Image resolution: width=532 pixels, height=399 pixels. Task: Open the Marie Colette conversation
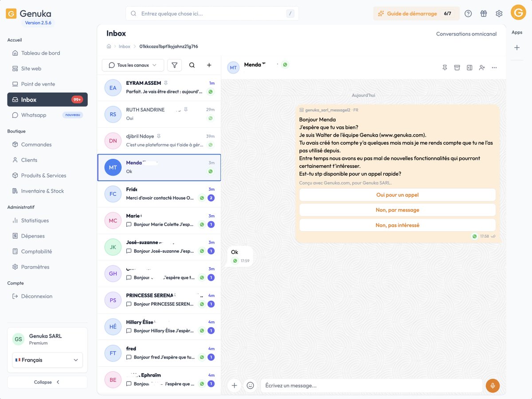(x=159, y=221)
